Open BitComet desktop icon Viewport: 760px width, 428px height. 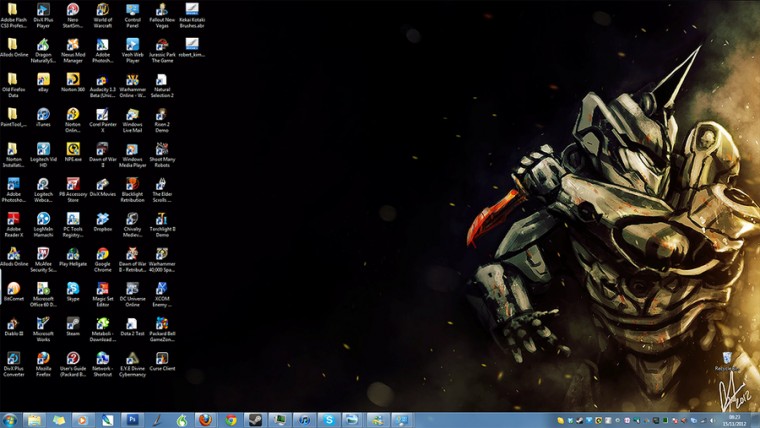[x=14, y=292]
